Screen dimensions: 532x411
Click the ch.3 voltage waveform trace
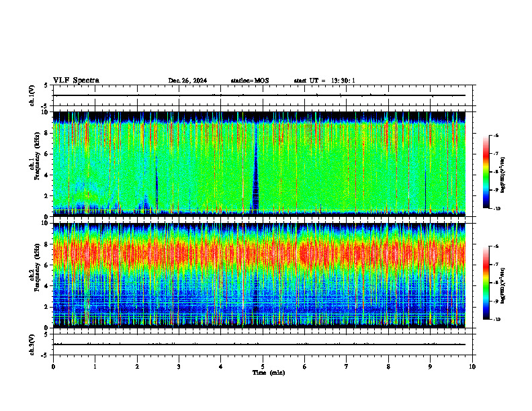(259, 345)
